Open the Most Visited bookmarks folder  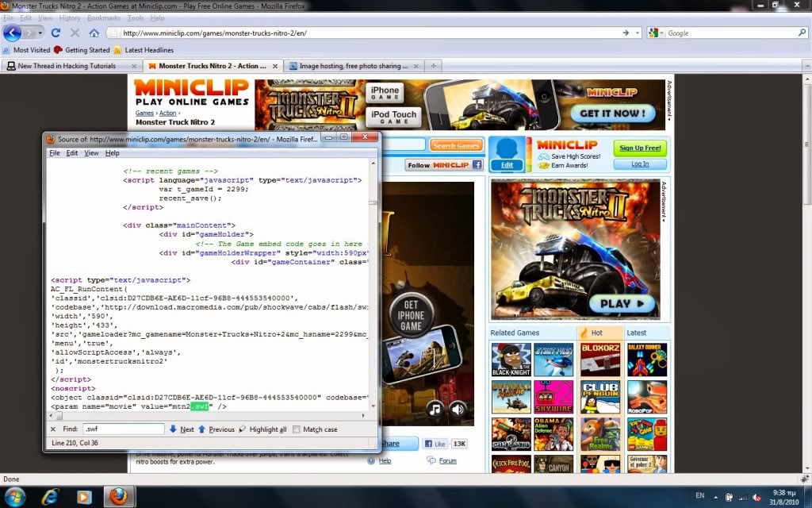pyautogui.click(x=26, y=50)
